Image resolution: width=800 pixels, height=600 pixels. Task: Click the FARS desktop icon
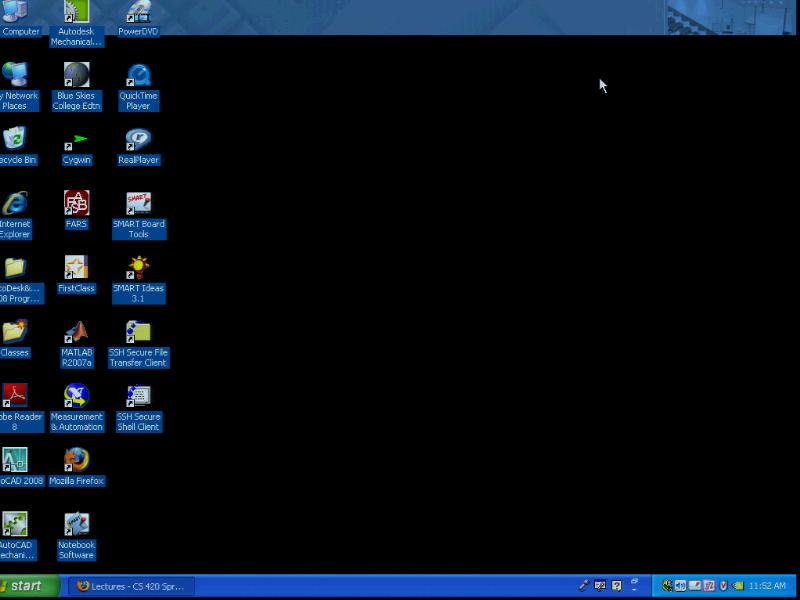76,204
